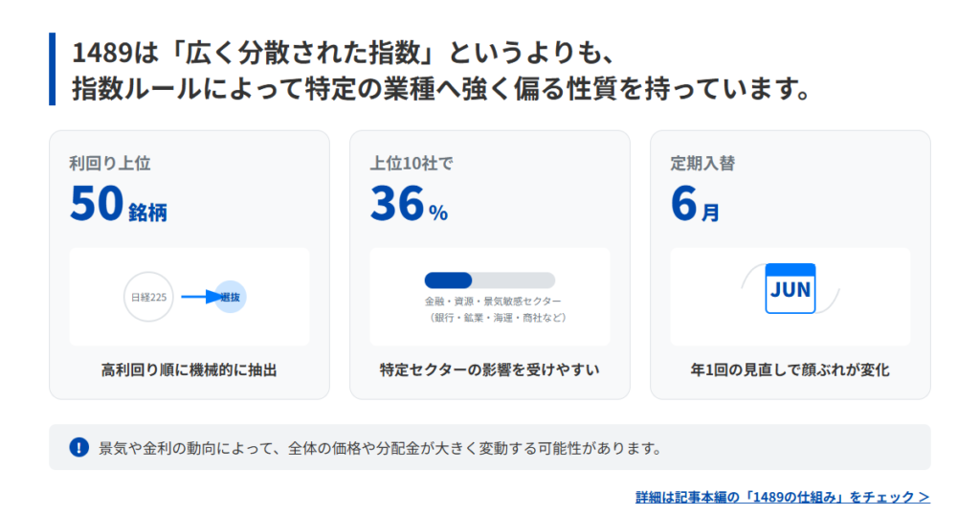Click the light-blue 選抜 circle
The width and height of the screenshot is (980, 515).
tap(230, 297)
